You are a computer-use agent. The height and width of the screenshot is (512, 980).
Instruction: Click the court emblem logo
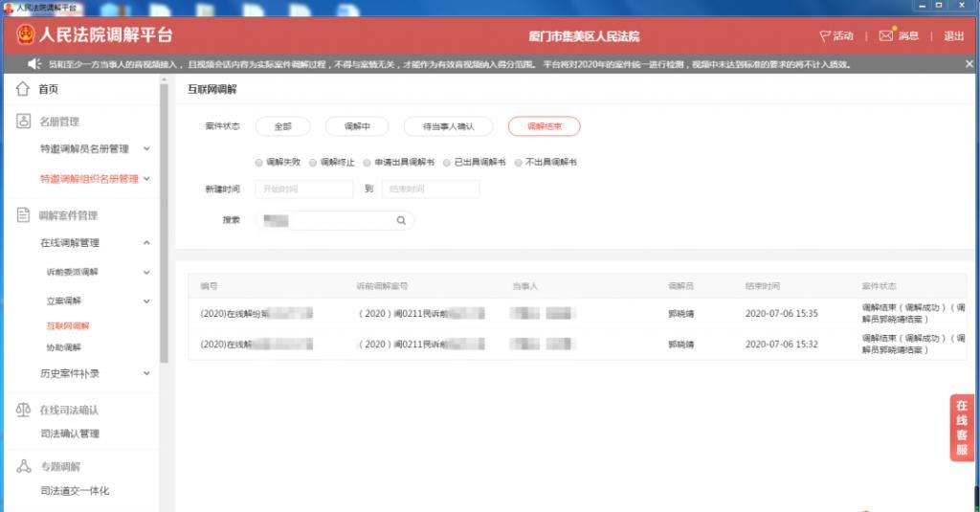click(26, 34)
